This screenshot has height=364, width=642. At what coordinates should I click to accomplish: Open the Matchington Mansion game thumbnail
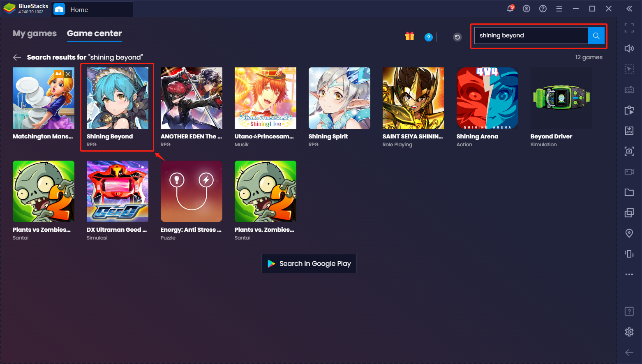[44, 98]
